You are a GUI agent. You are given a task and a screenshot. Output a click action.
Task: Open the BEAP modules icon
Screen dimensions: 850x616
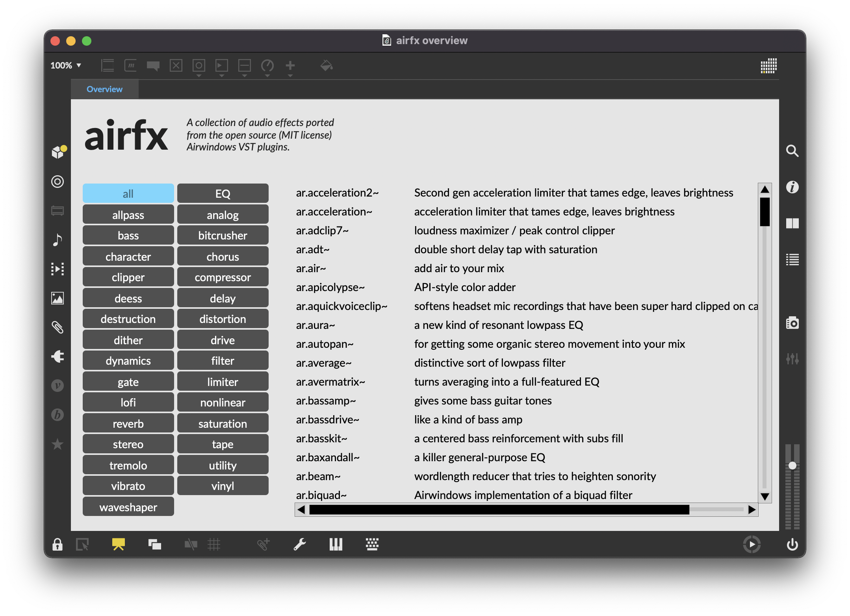(58, 415)
